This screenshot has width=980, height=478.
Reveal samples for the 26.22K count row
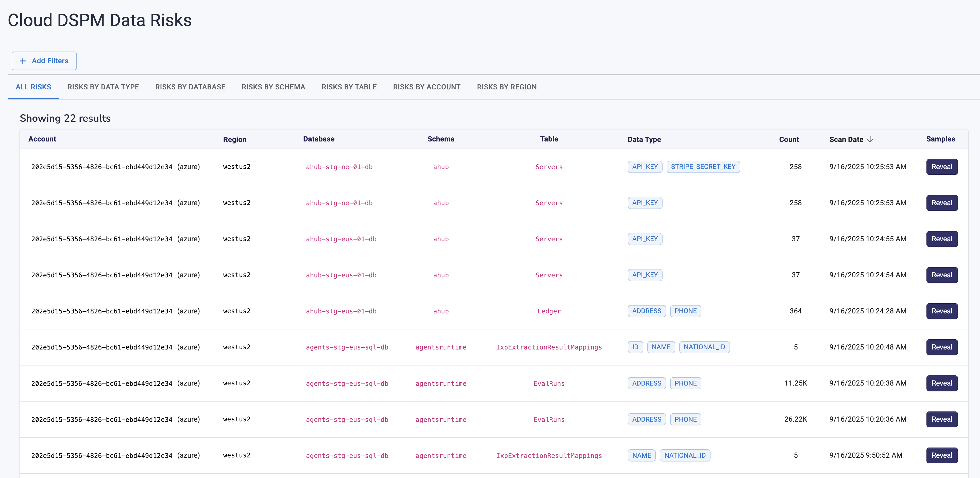pyautogui.click(x=942, y=419)
